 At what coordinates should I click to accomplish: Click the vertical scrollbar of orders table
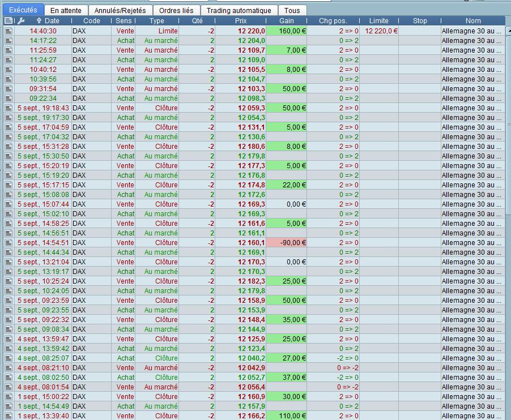pos(508,125)
